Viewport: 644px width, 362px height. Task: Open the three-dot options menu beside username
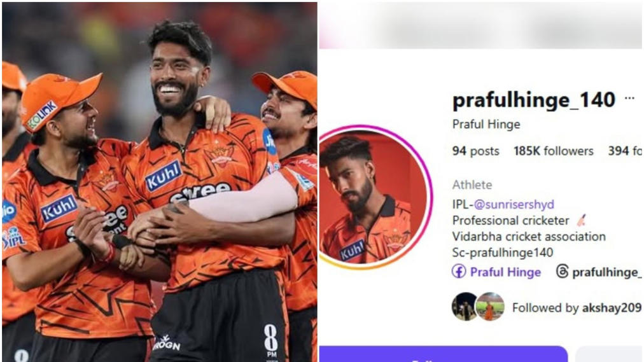click(x=629, y=99)
